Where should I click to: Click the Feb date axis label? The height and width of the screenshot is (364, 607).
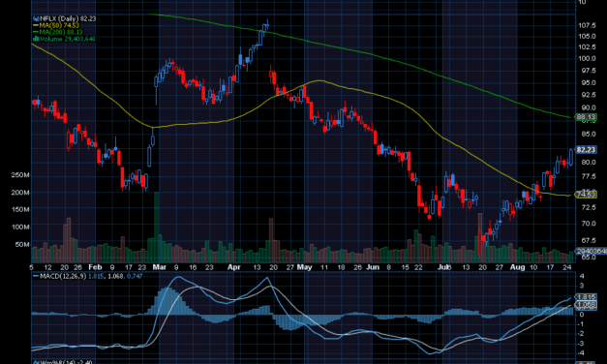[95, 267]
